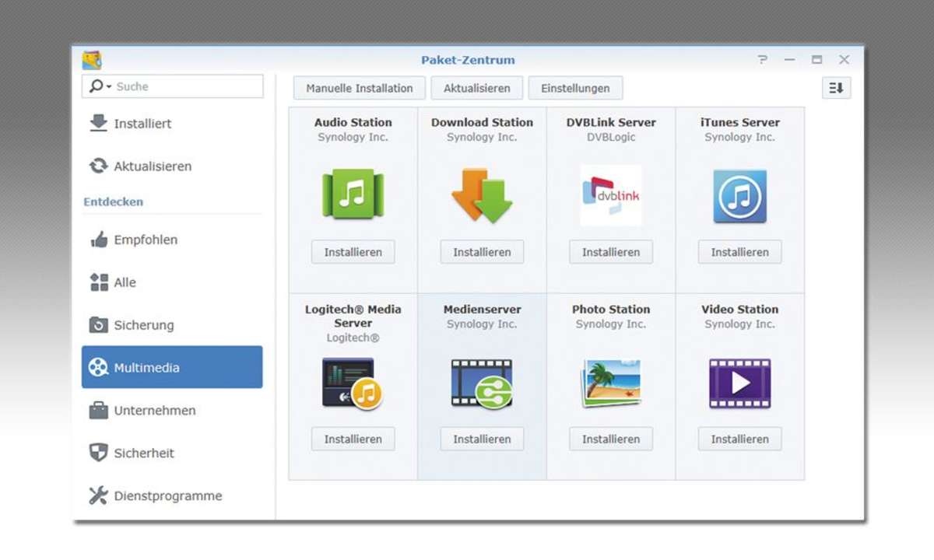Click the Alle grid icon
934x560 pixels.
pyautogui.click(x=99, y=282)
